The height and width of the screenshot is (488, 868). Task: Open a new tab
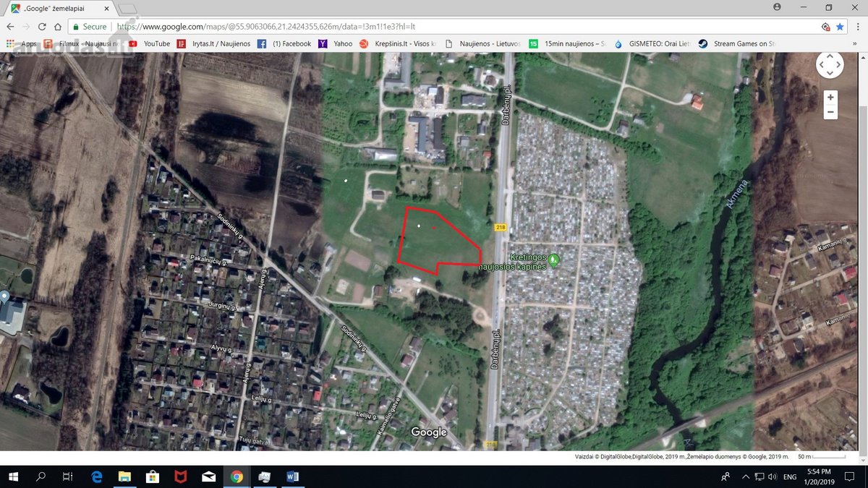pyautogui.click(x=127, y=8)
